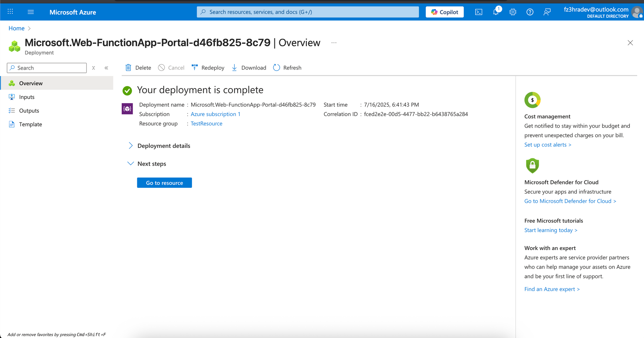Collapse the sidebar with double chevron

pos(106,68)
